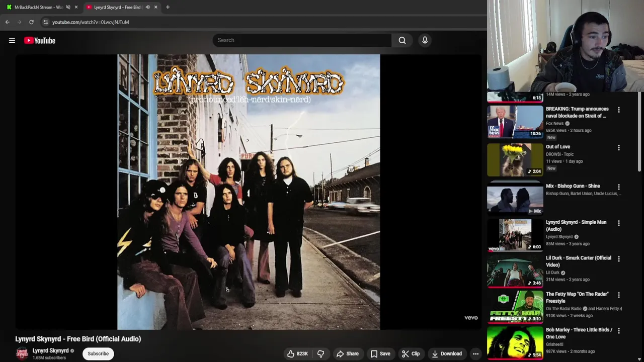
Task: Open options menu for Simple Man video
Action: 619,223
